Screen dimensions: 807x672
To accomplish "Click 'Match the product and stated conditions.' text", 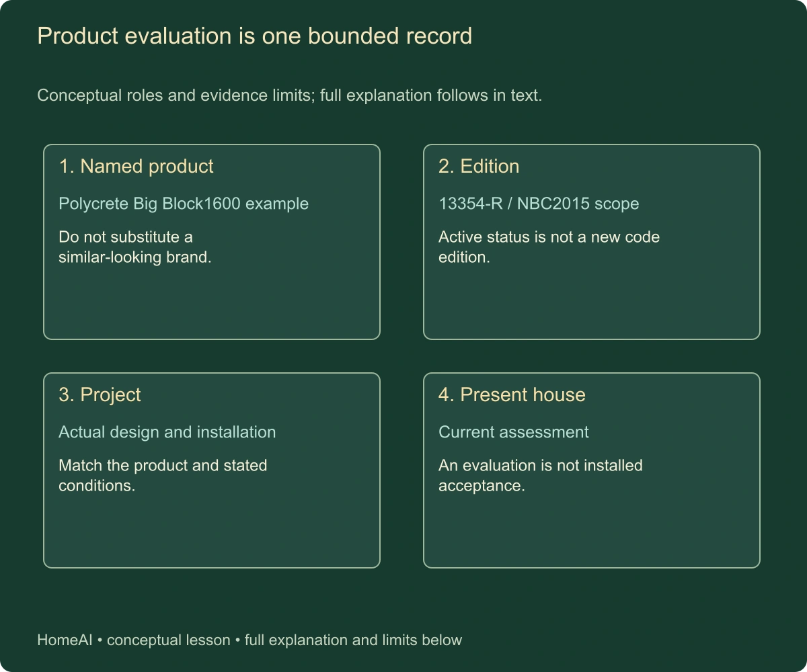I will (x=163, y=476).
